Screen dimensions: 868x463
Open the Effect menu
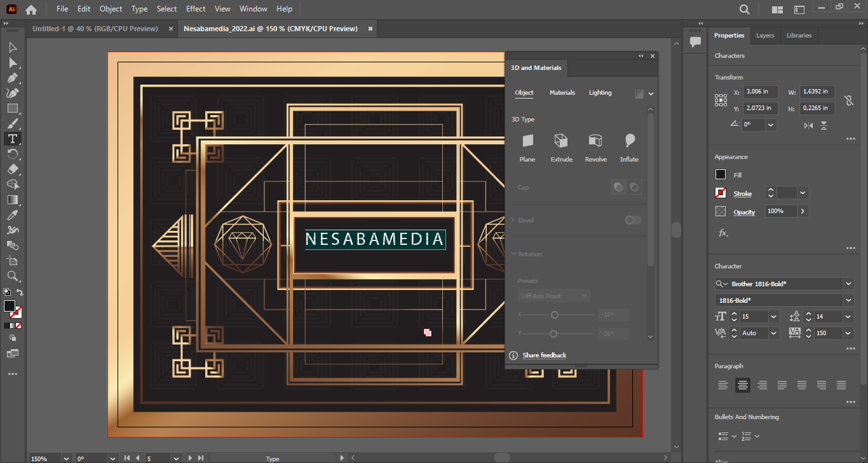point(196,9)
